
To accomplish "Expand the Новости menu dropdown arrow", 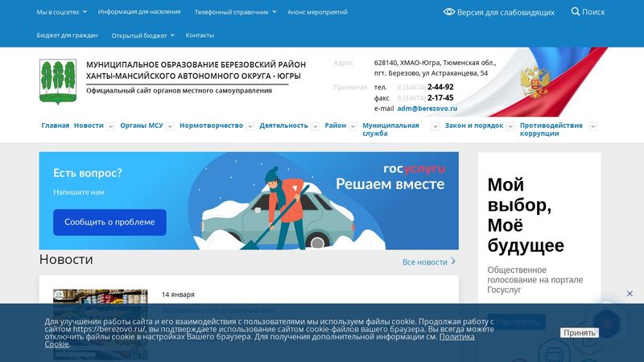I will 110,126.
